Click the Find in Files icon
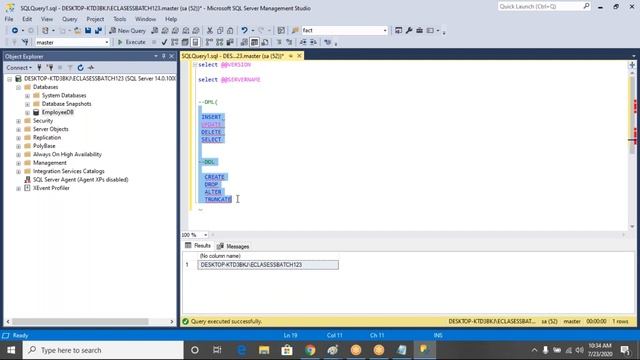Screen dimensions: 640x360 (296, 31)
